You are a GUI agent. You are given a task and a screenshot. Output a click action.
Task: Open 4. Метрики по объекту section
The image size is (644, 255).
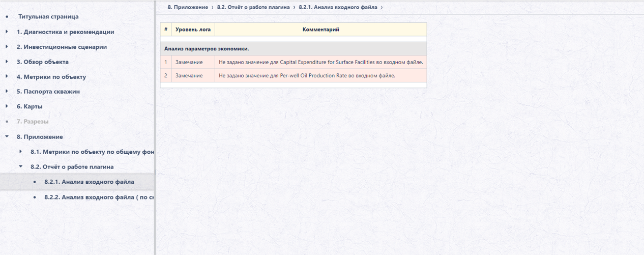[51, 77]
